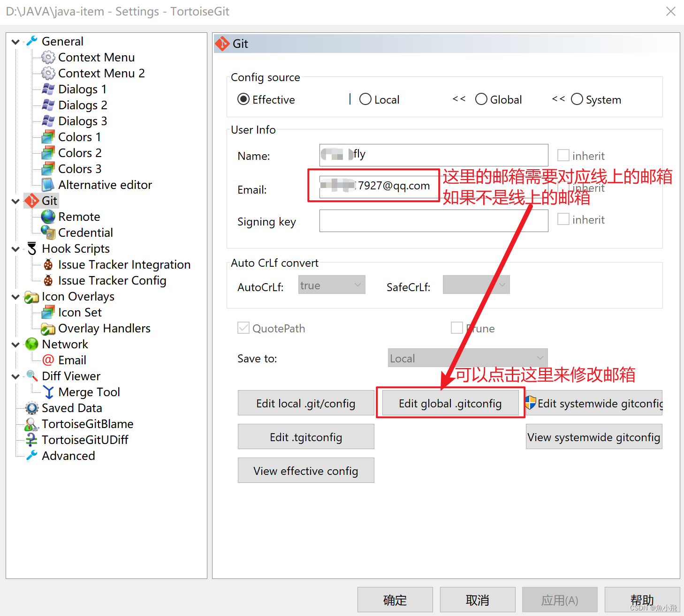Click the Colors 2 palette icon
This screenshot has height=616, width=684.
click(48, 153)
